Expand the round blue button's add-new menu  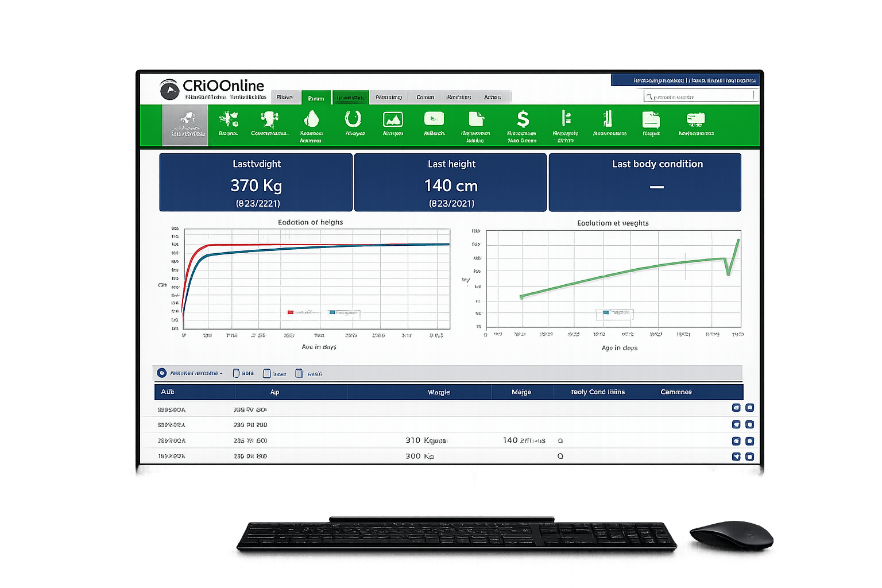[162, 373]
